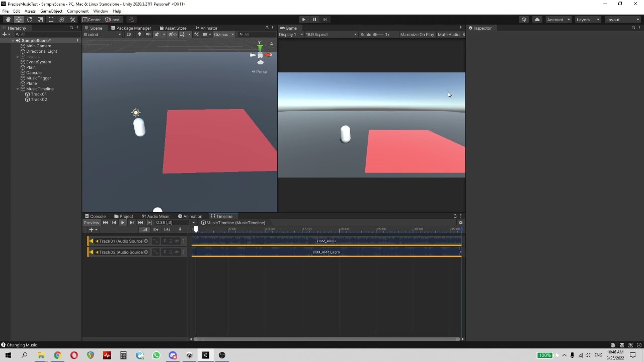Screen dimensions: 644x362
Task: Open Chrome from the taskbar
Action: 57,355
